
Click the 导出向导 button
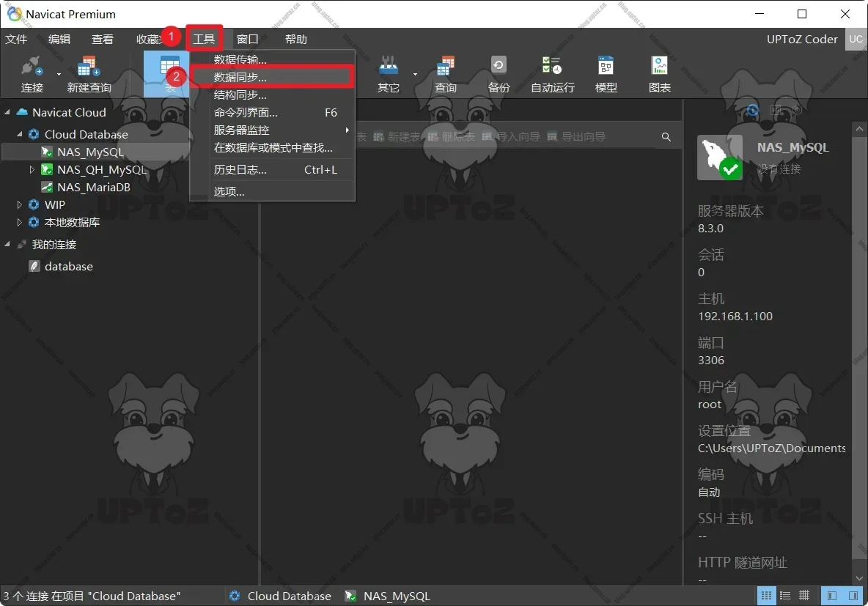576,137
